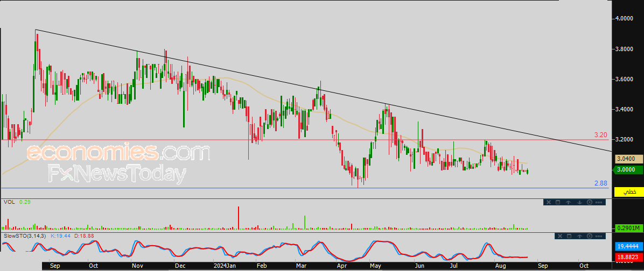Move the VOL panel down

(x=579, y=202)
